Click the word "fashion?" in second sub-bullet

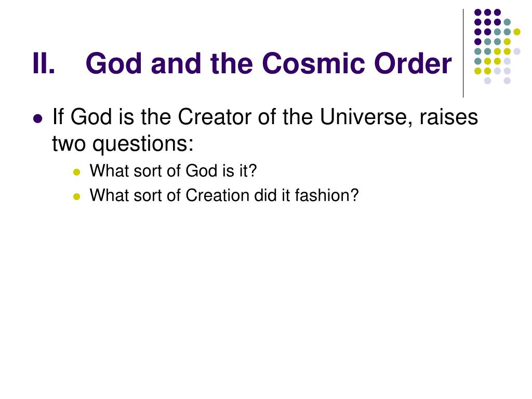click(326, 195)
